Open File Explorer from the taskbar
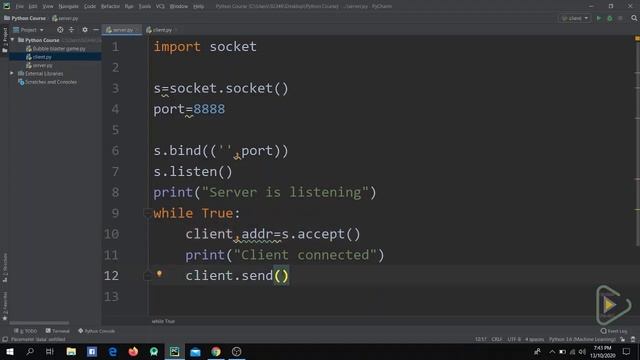Image resolution: width=640 pixels, height=360 pixels. [x=71, y=351]
